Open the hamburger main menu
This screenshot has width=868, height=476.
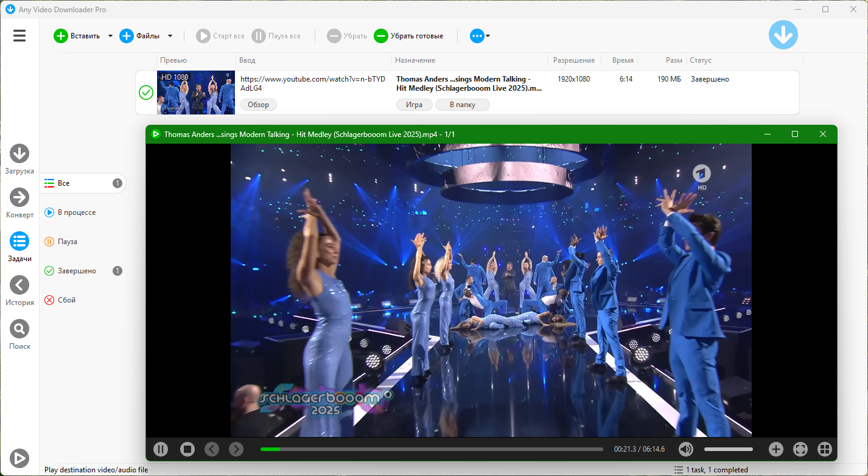coord(19,36)
